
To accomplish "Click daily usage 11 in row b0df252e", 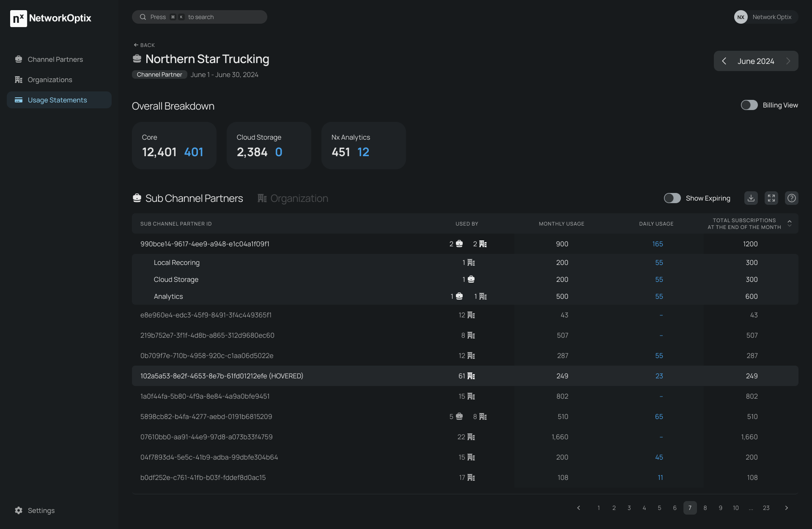I will pos(660,477).
